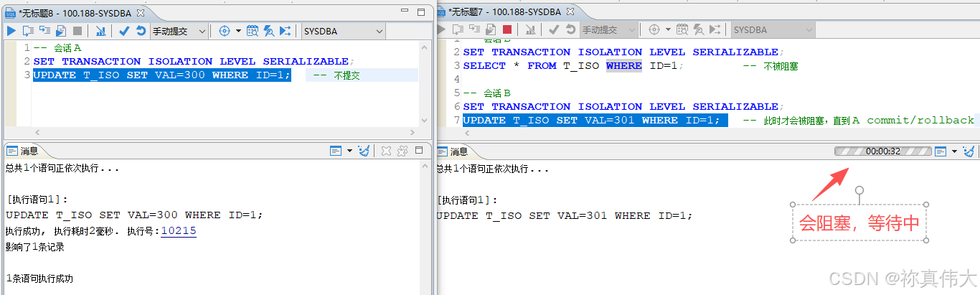The height and width of the screenshot is (295, 980).
Task: Stop execution with red square in 无标题7 toolbar
Action: click(x=507, y=30)
